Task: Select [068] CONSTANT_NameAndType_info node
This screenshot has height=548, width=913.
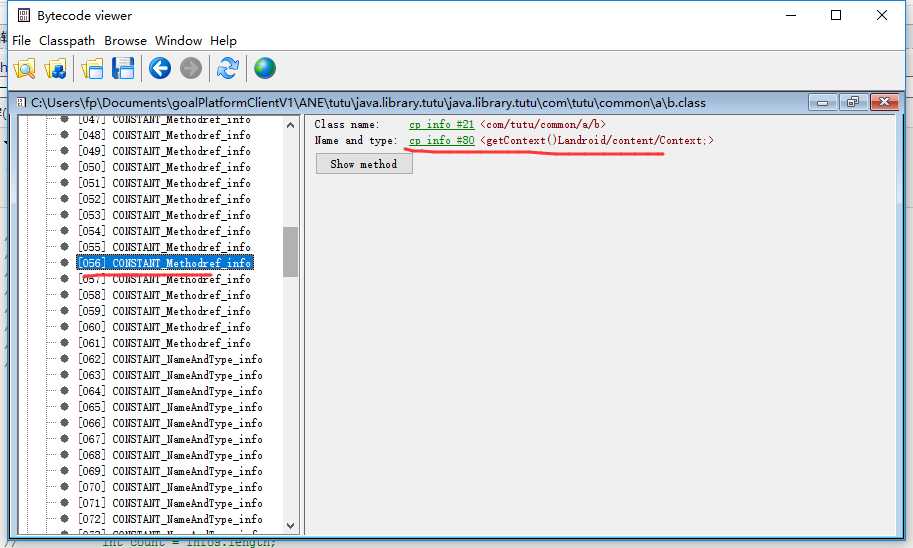Action: [170, 455]
